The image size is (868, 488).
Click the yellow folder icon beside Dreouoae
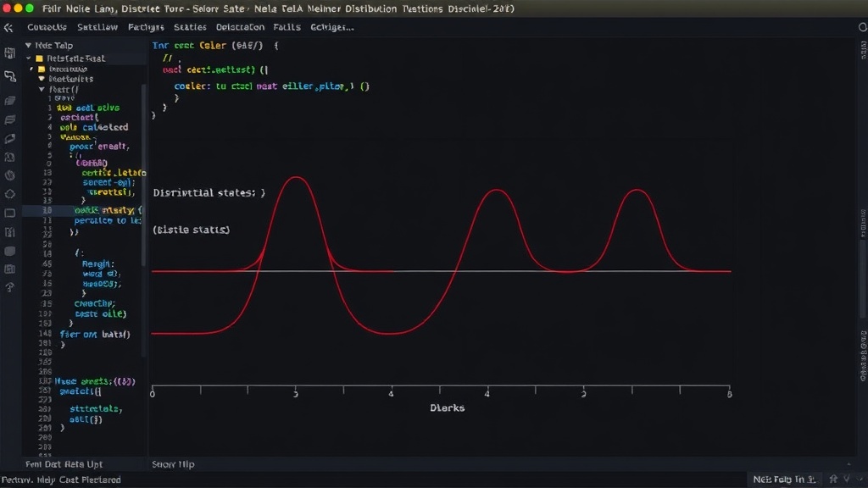pyautogui.click(x=42, y=69)
